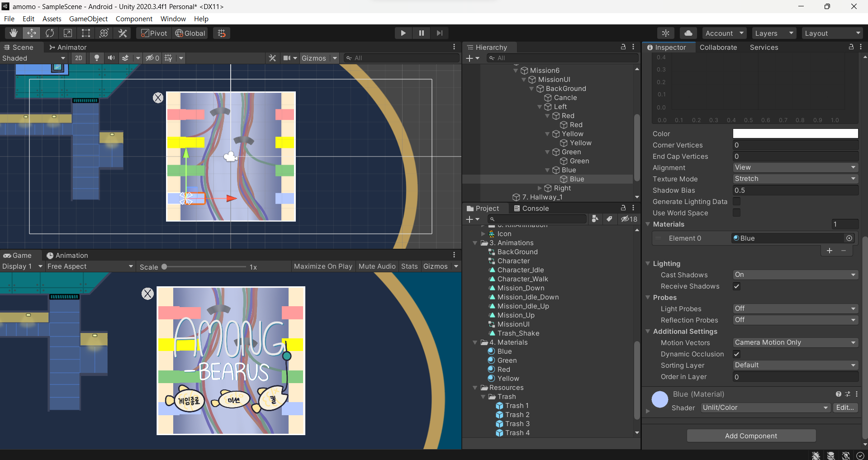Open the Account dropdown button

tap(724, 33)
